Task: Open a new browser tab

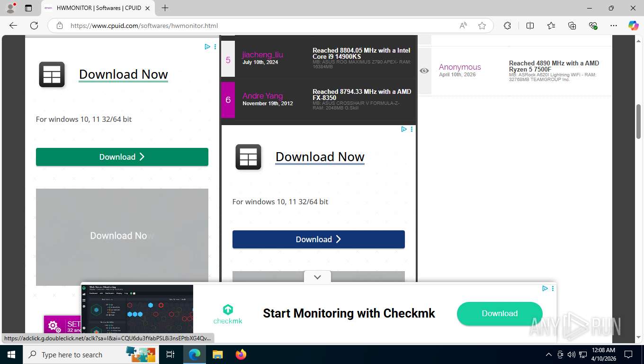Action: click(165, 8)
